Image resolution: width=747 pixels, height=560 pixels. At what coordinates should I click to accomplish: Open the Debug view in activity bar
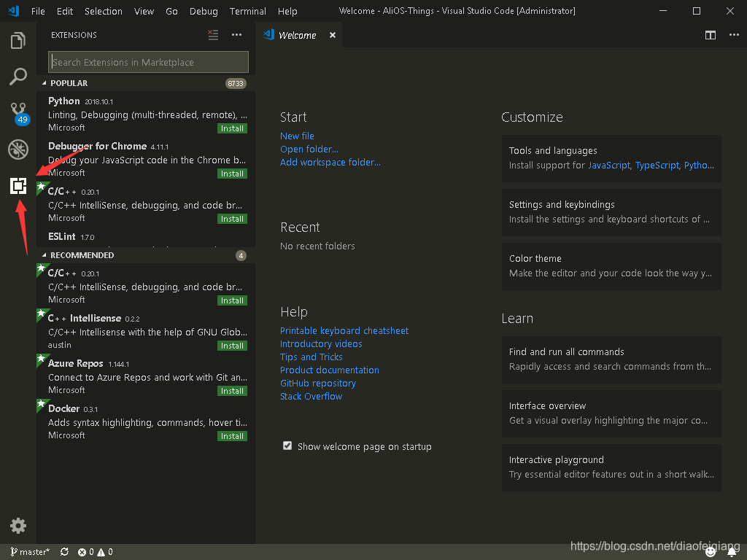[18, 149]
